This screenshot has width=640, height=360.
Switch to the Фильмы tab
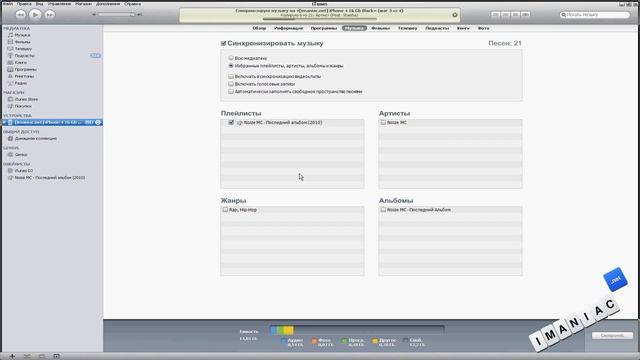click(380, 28)
